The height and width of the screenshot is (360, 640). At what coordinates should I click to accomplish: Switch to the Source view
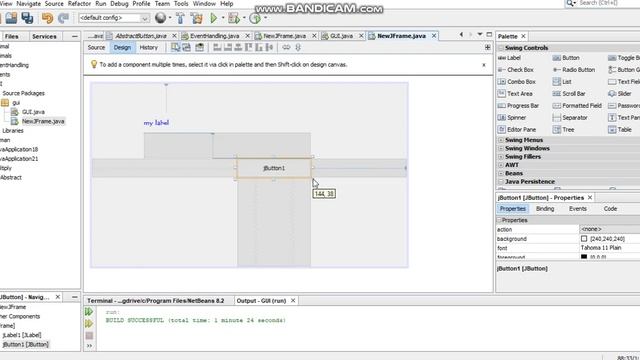click(x=96, y=47)
